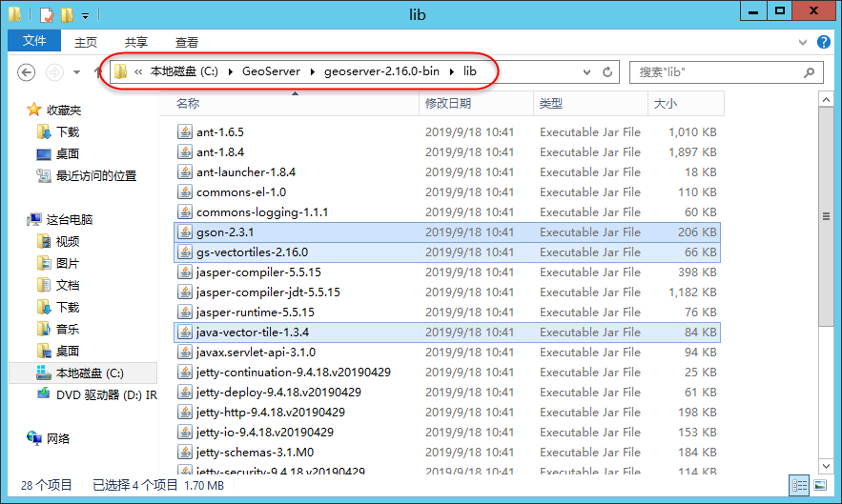Click the jar icon of ant-1.8.4

click(x=185, y=151)
